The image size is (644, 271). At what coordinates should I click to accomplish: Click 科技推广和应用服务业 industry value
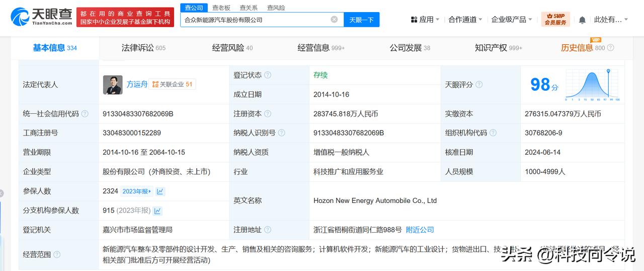click(348, 172)
